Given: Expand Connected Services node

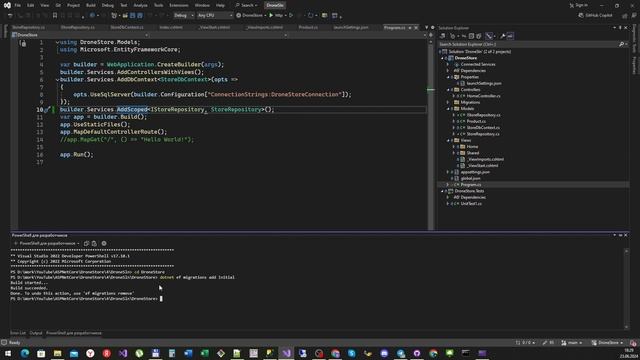Looking at the screenshot, I should [x=448, y=64].
